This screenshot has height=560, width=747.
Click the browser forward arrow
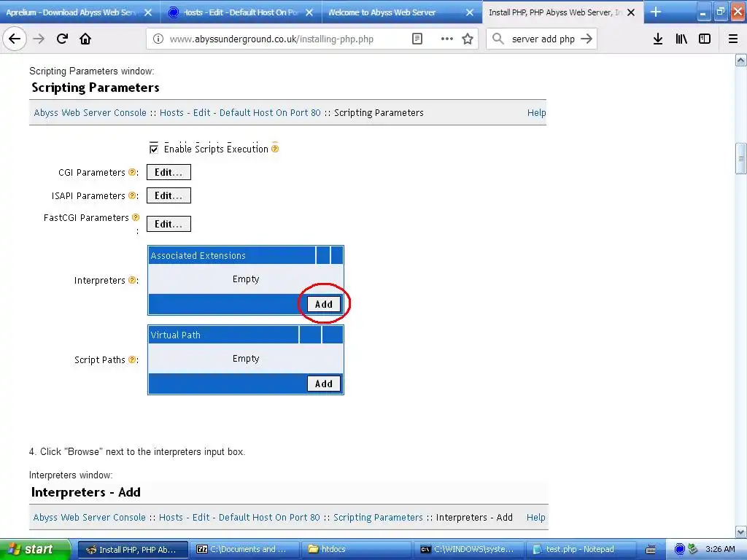tap(39, 39)
